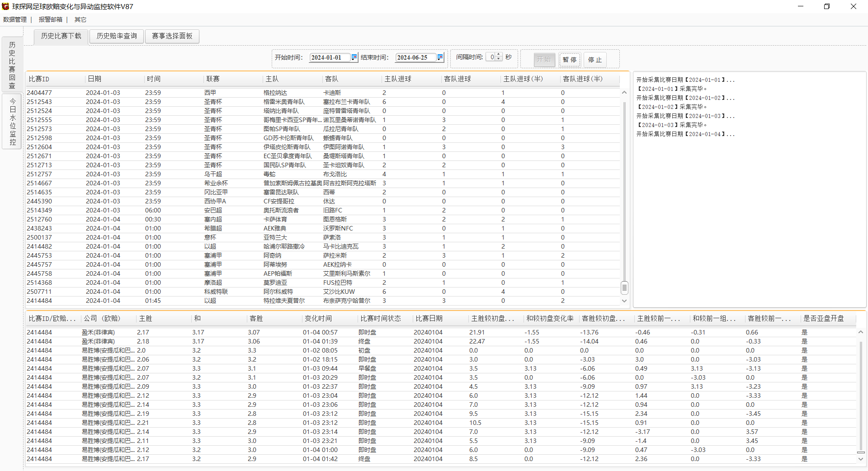Screen dimensions: 868x471
Task: Click team name 沃罗斯NFC
Action: coord(338,228)
